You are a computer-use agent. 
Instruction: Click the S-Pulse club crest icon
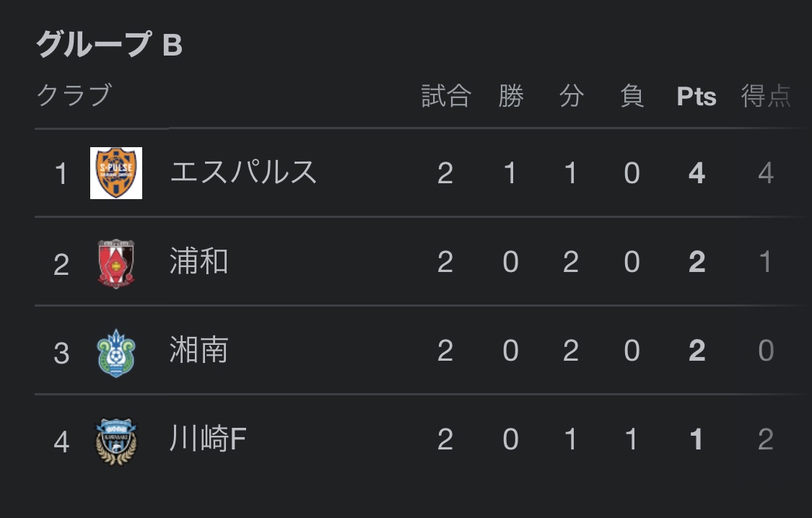tap(116, 173)
